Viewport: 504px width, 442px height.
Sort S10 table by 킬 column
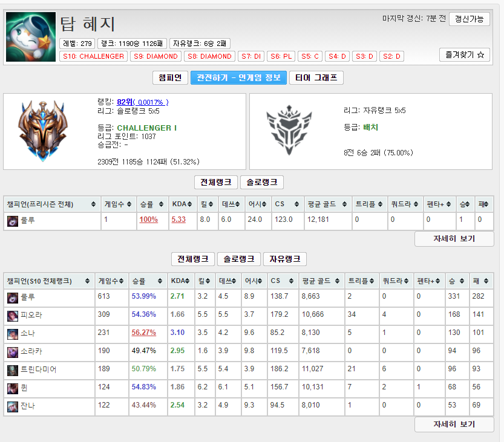tap(205, 281)
